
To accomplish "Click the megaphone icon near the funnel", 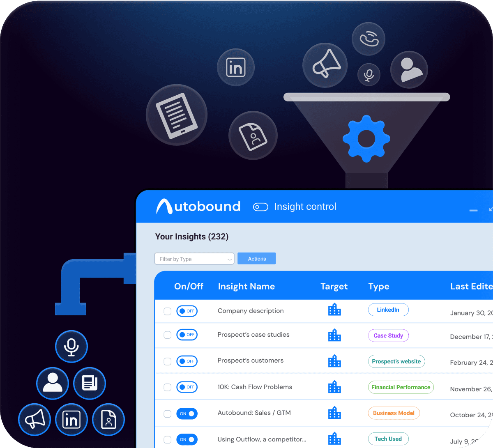I will (x=325, y=65).
